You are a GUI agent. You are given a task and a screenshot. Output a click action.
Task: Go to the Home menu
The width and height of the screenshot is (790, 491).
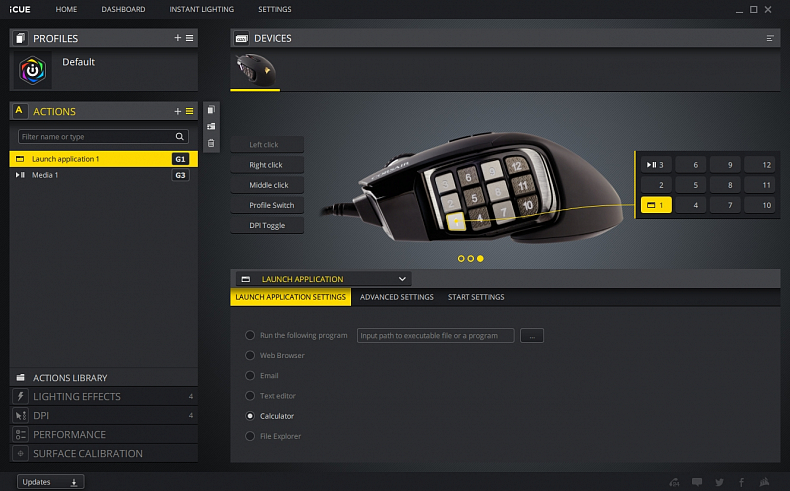click(x=66, y=9)
